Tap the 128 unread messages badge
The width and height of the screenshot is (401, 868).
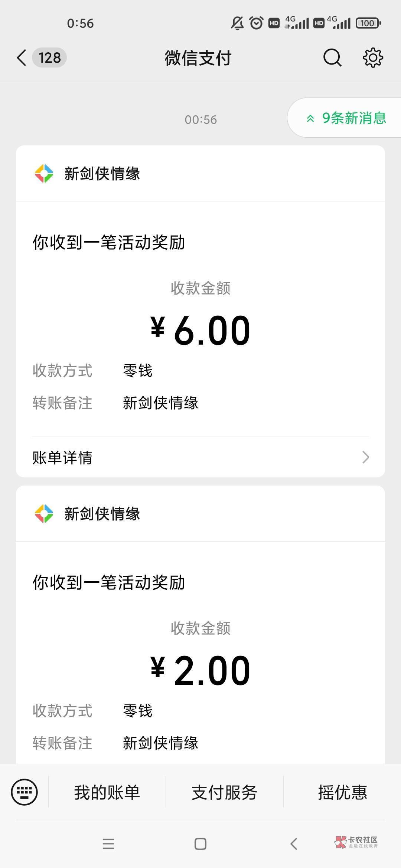click(49, 58)
